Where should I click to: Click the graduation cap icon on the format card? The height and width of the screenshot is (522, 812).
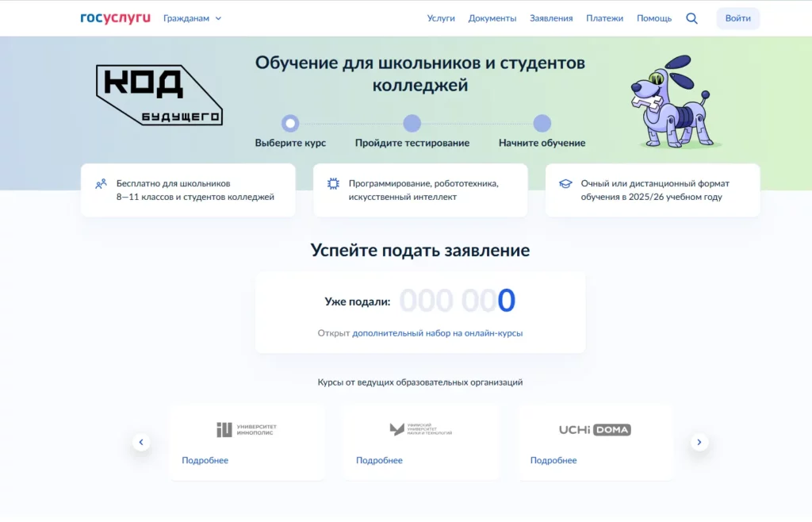565,183
